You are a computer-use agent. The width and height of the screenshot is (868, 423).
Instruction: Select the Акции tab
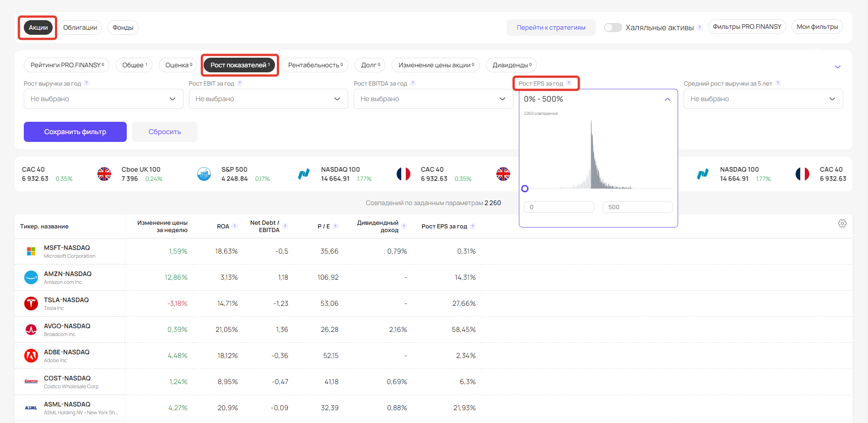point(38,27)
